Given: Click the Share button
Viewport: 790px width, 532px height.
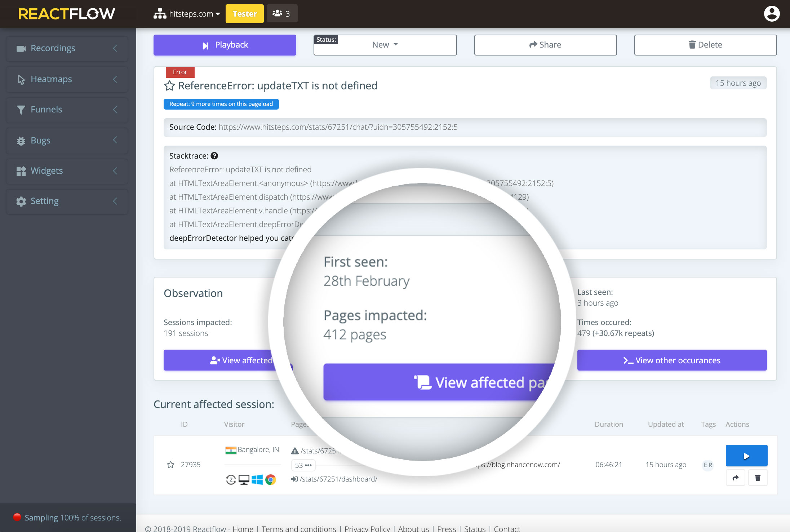Looking at the screenshot, I should [545, 45].
